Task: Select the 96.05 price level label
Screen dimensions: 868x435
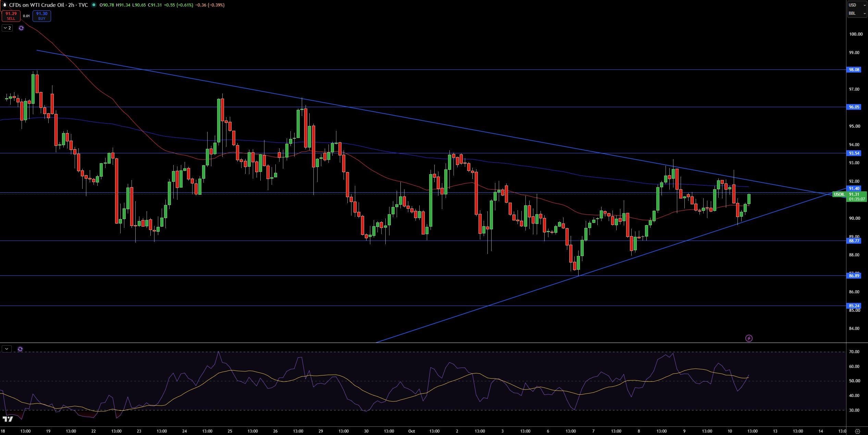Action: [x=854, y=107]
